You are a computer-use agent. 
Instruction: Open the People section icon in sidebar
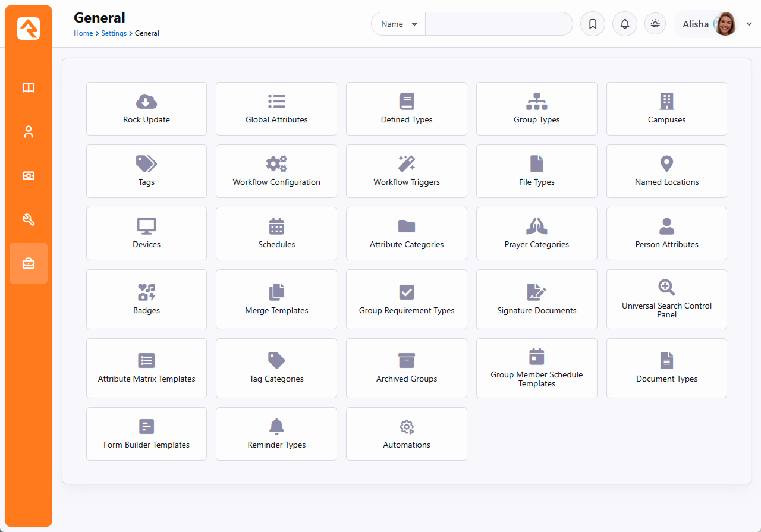coord(29,132)
